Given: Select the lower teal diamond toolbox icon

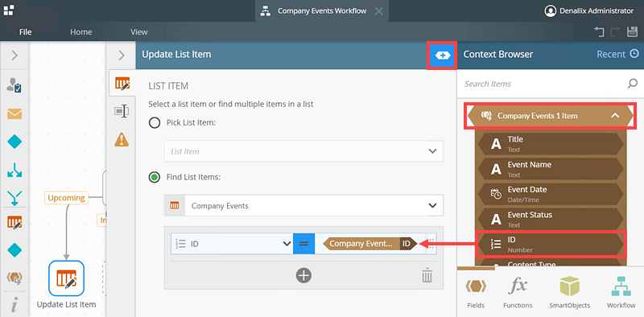Looking at the screenshot, I should click(x=14, y=249).
